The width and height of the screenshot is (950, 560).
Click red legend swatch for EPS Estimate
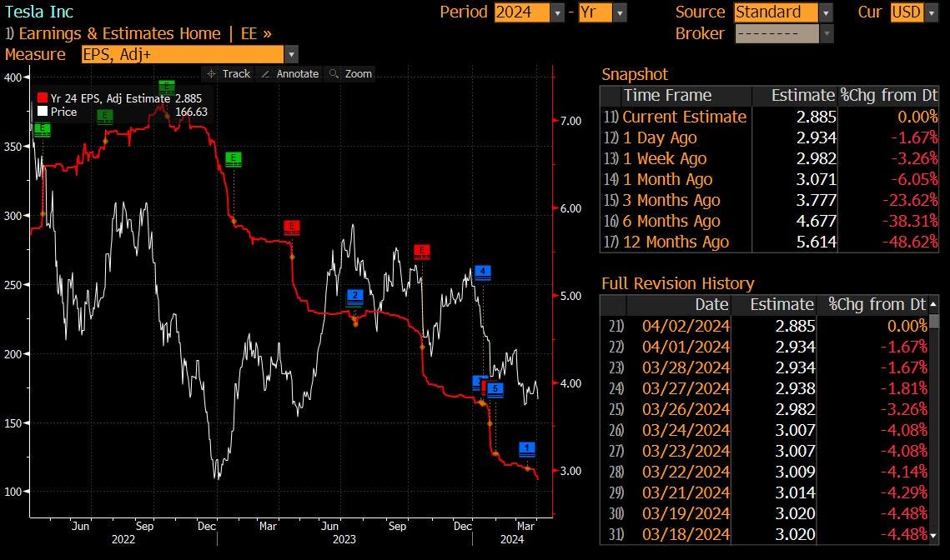[x=42, y=98]
